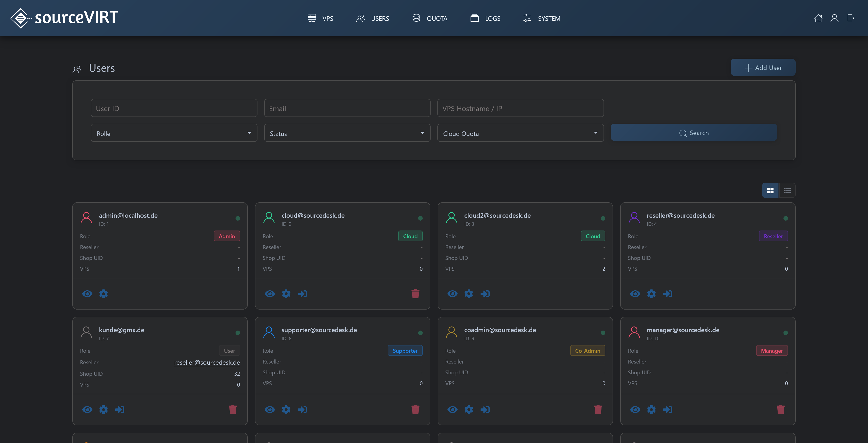
Task: View details eye for cloud@sourcedesk.de
Action: [270, 294]
